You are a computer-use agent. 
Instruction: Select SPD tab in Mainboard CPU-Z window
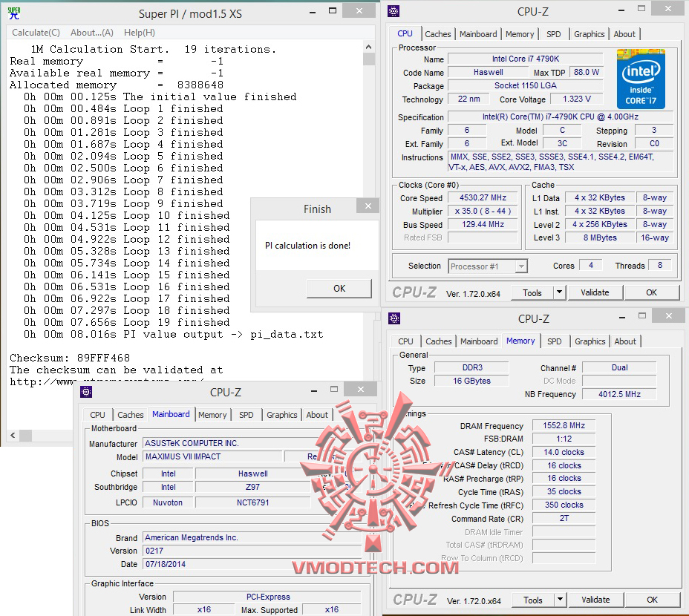click(246, 415)
